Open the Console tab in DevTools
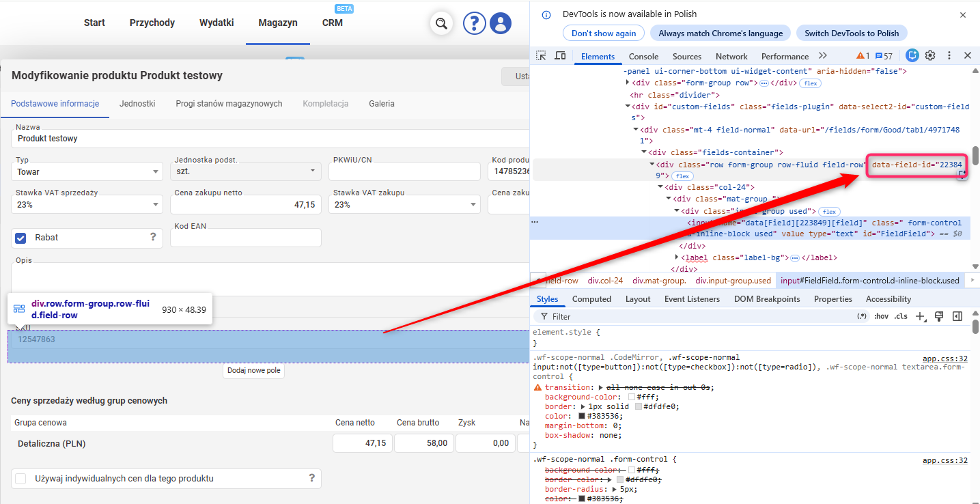 click(643, 56)
